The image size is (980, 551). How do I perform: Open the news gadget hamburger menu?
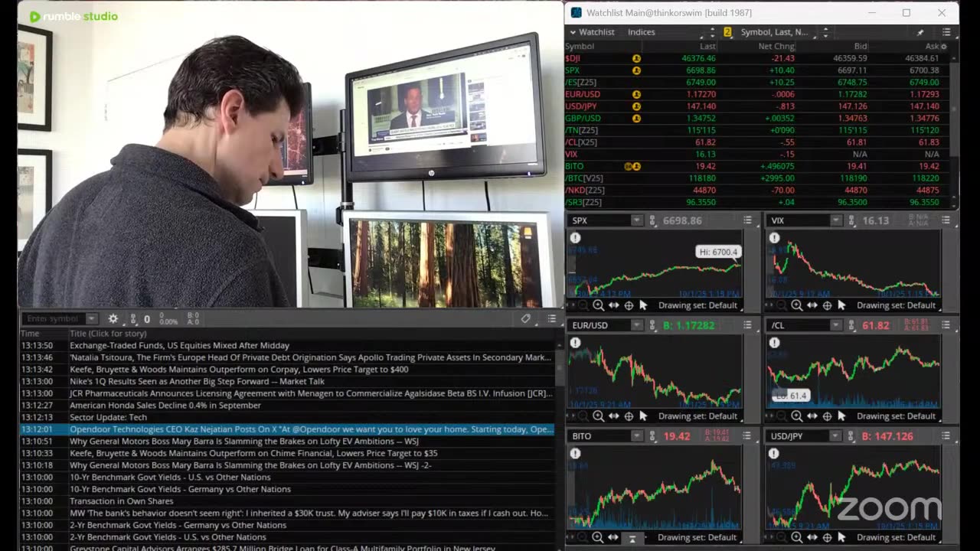pyautogui.click(x=551, y=319)
